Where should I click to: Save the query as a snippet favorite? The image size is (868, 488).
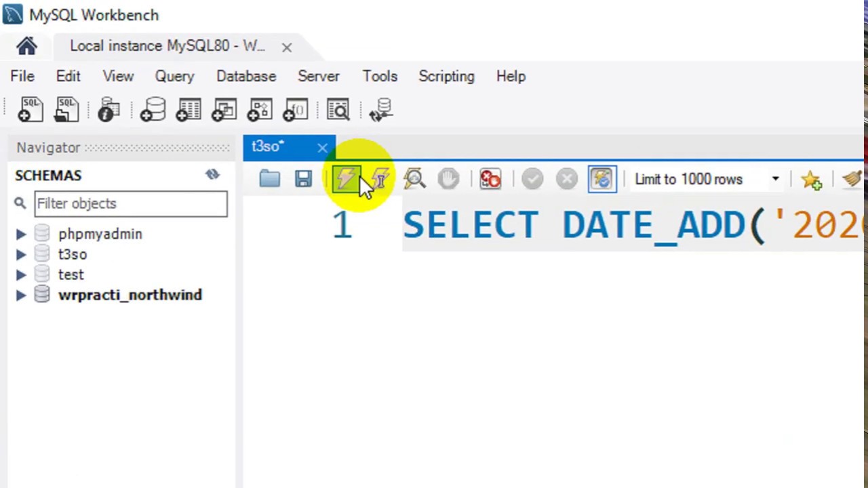811,179
